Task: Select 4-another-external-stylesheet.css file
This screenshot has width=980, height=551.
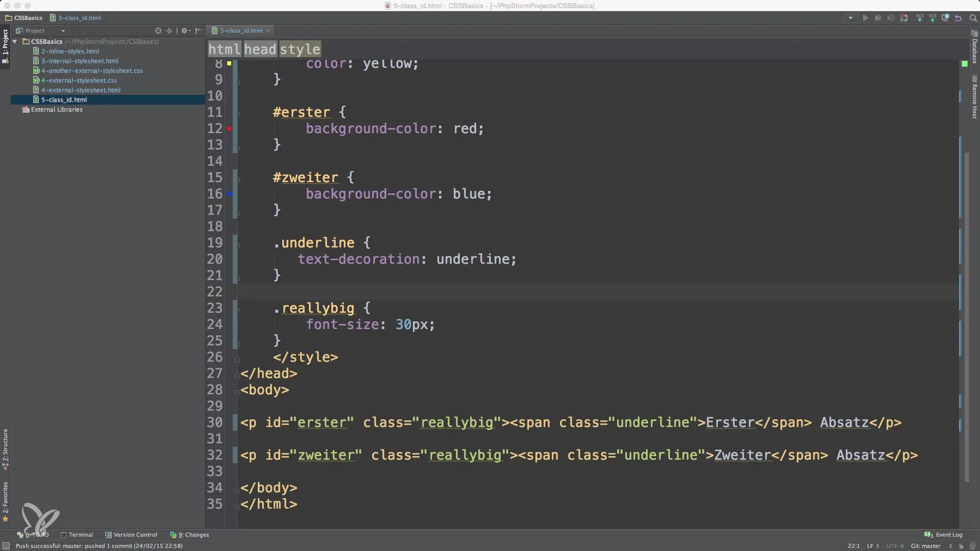Action: [92, 70]
